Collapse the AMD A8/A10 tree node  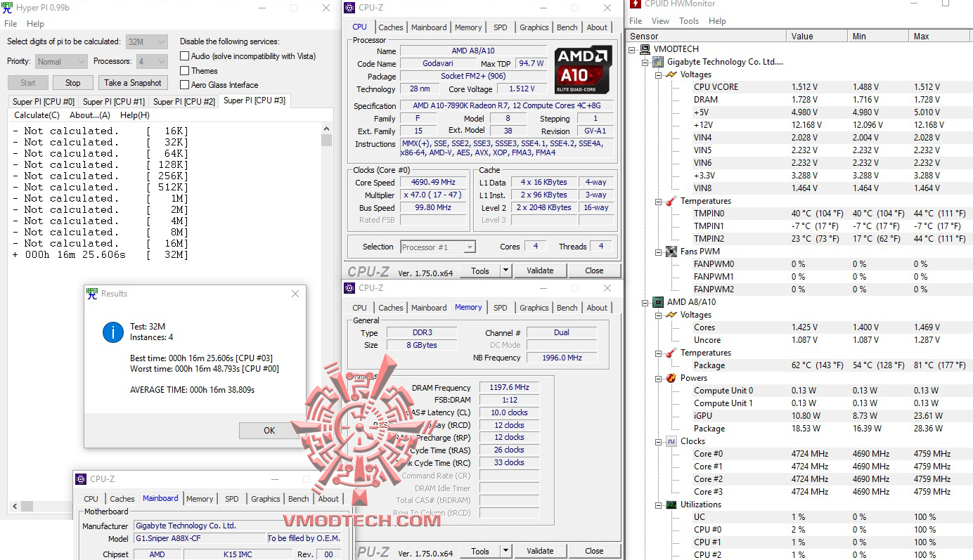point(645,302)
